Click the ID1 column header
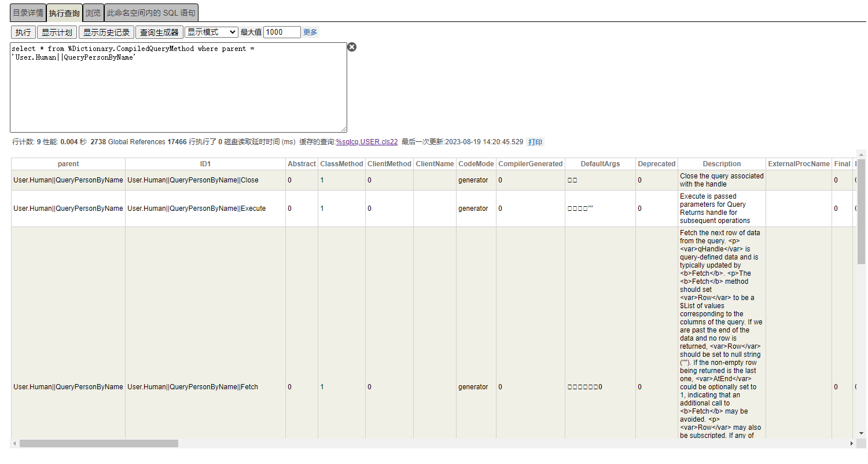 coord(205,164)
